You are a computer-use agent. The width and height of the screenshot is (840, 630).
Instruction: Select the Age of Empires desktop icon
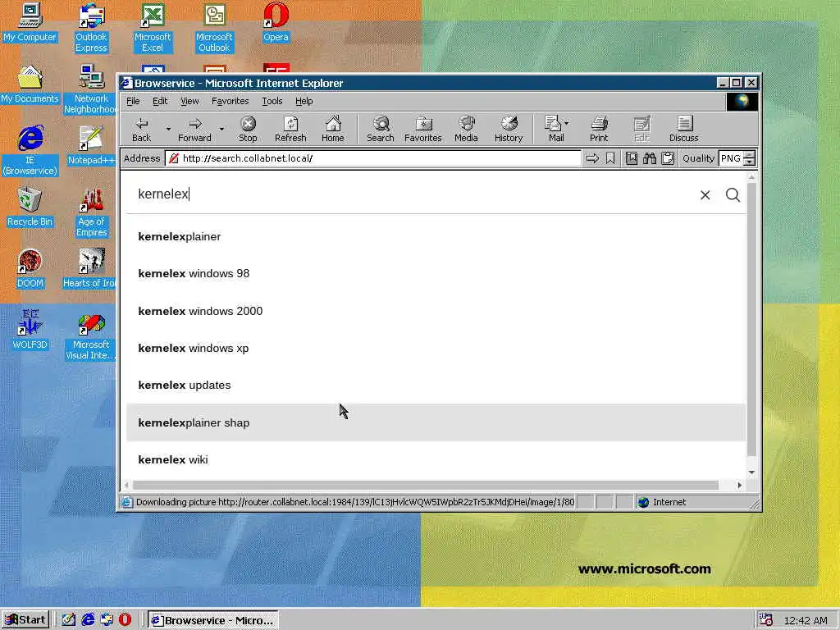click(x=91, y=212)
